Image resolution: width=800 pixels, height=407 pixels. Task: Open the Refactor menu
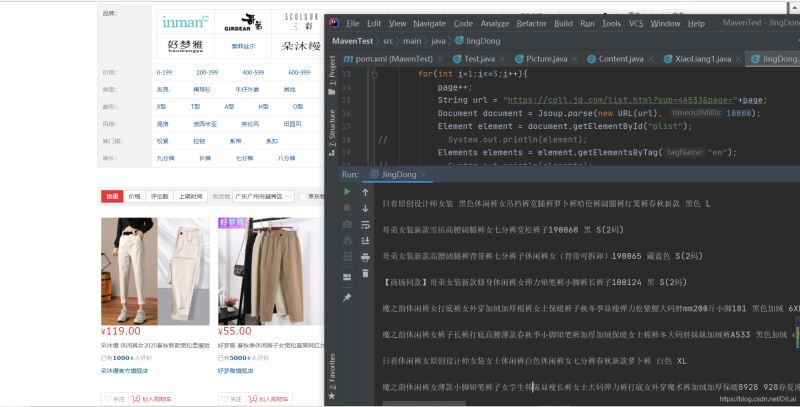pos(531,23)
